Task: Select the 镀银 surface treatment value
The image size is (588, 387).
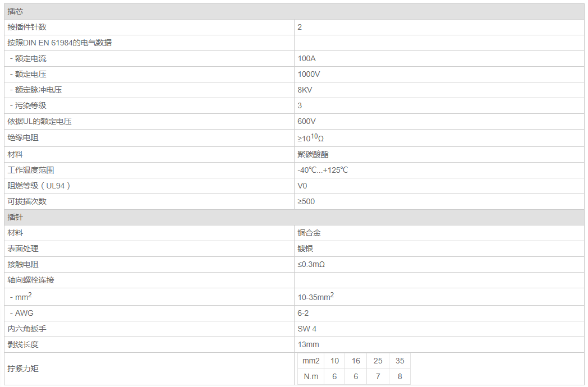Action: (305, 248)
